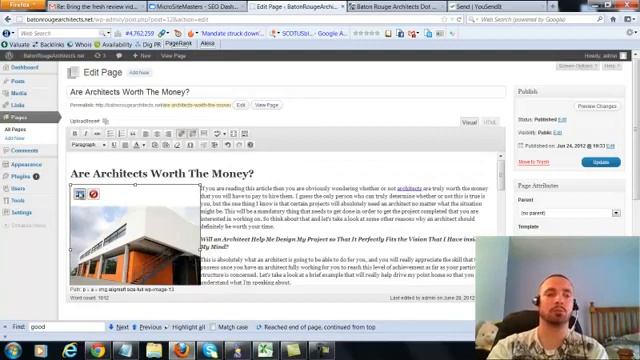Open Skype from the Windows taskbar
The image size is (640, 360).
210,351
